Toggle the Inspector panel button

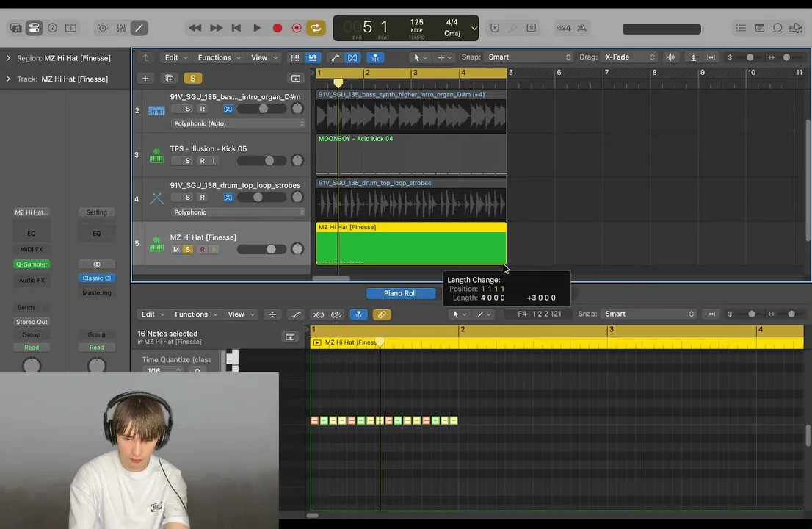pos(35,28)
